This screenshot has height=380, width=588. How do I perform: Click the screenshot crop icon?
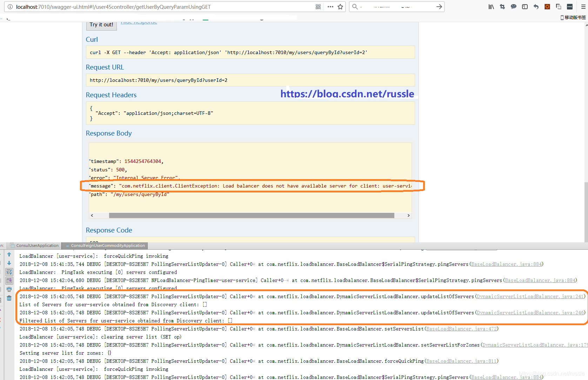pyautogui.click(x=502, y=7)
